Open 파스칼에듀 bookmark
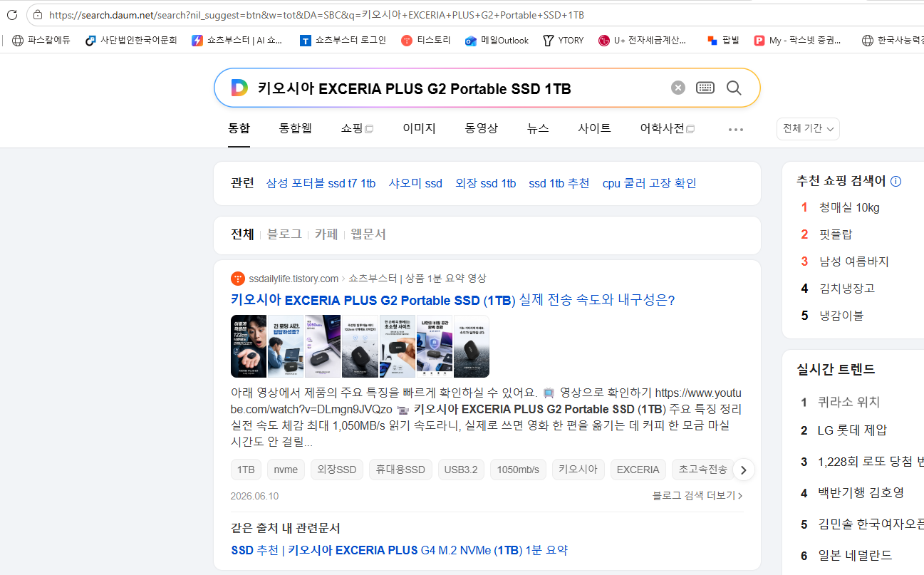 point(41,41)
